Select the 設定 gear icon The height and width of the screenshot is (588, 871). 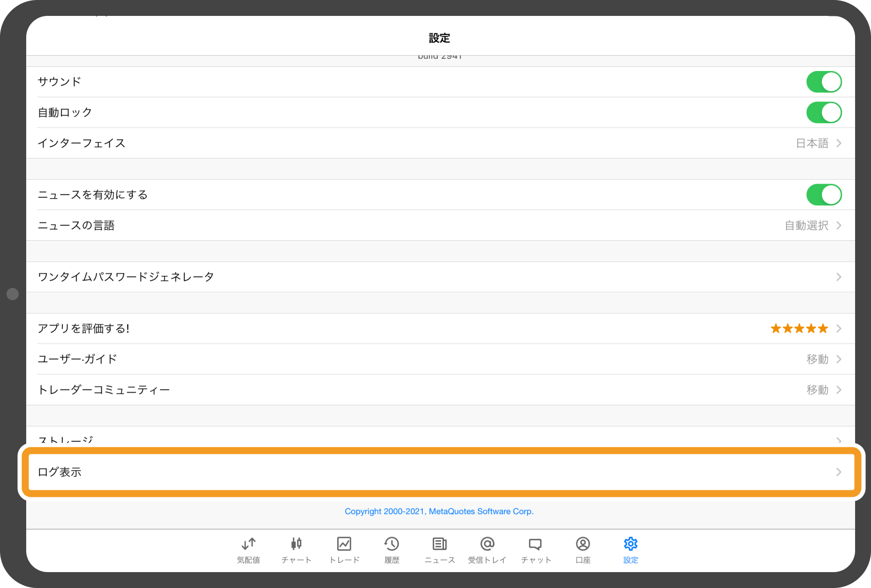click(x=631, y=544)
